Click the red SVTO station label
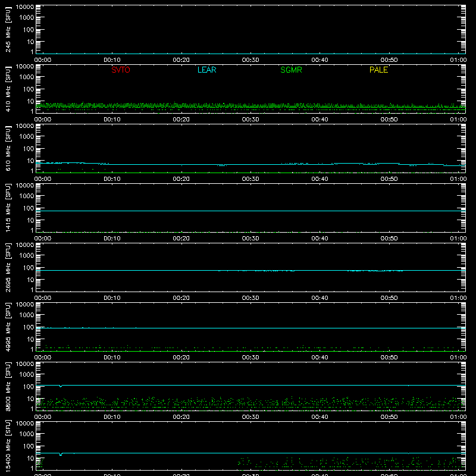 pyautogui.click(x=121, y=70)
